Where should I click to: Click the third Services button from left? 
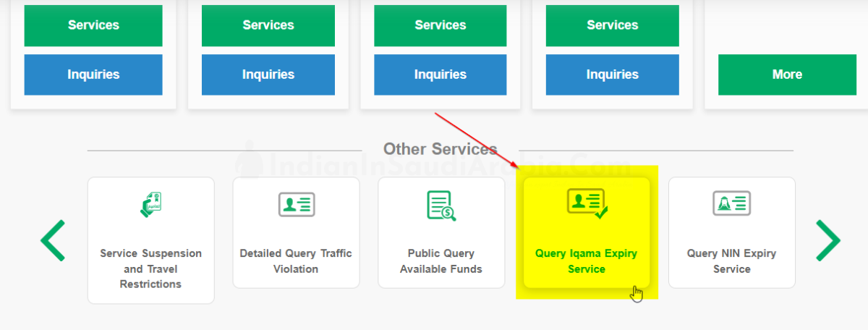pyautogui.click(x=441, y=25)
